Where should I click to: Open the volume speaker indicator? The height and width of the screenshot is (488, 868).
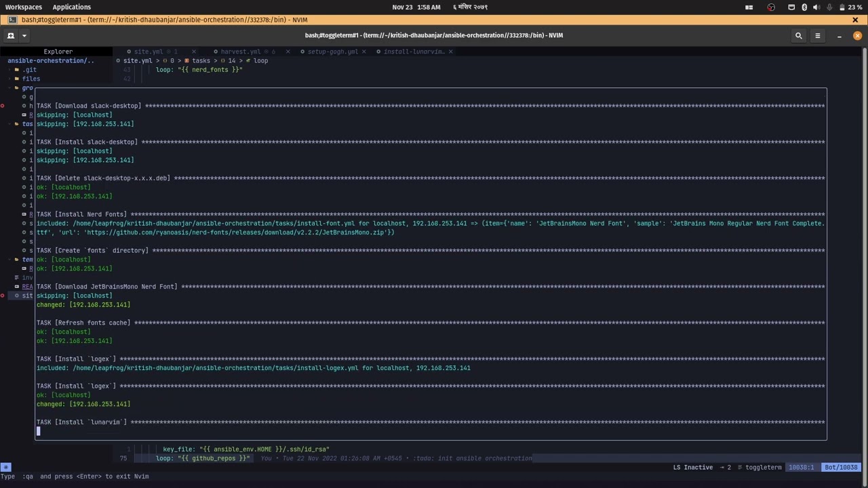coord(816,7)
